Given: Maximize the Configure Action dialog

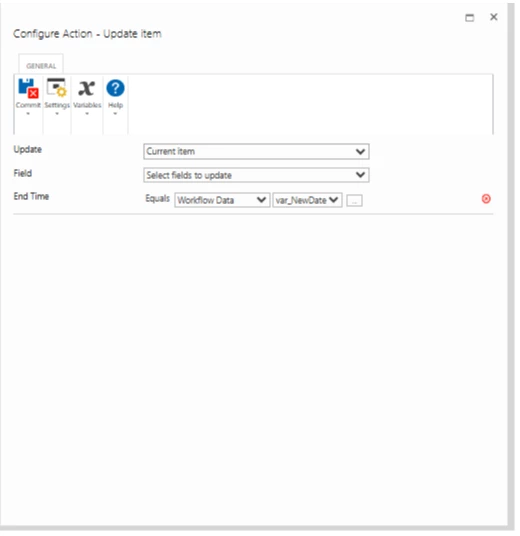Looking at the screenshot, I should pyautogui.click(x=469, y=18).
